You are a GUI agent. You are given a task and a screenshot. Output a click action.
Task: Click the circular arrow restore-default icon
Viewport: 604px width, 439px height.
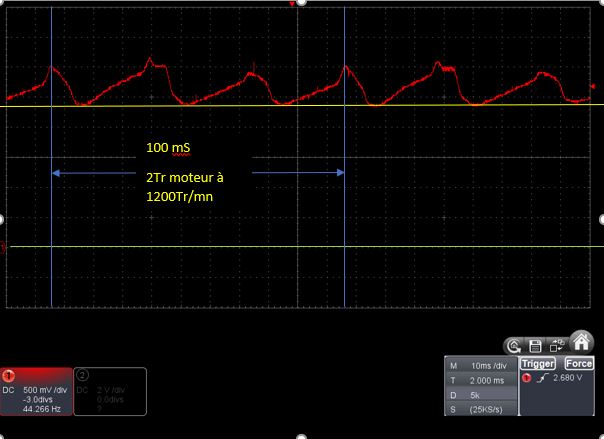coord(514,346)
